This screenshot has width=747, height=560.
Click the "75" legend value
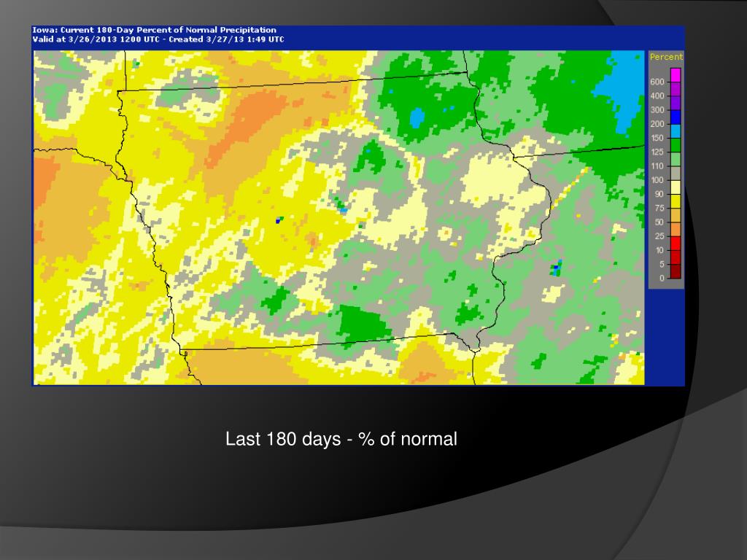click(659, 208)
